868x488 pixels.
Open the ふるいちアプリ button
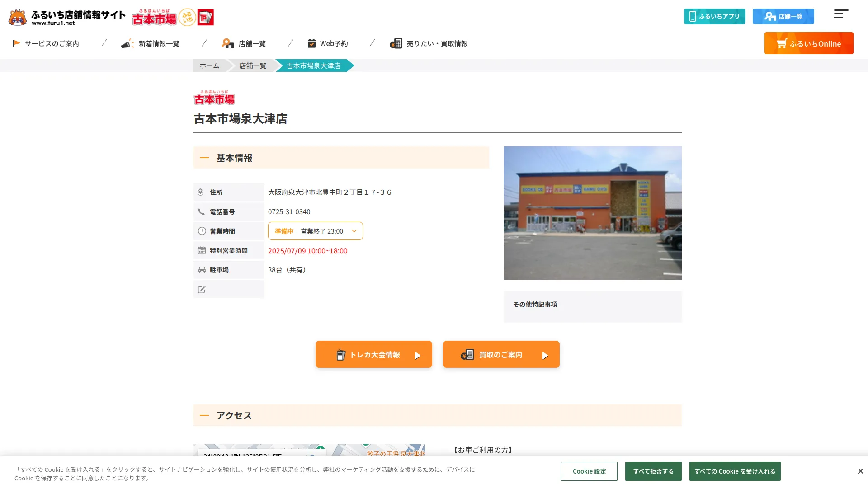pyautogui.click(x=714, y=16)
